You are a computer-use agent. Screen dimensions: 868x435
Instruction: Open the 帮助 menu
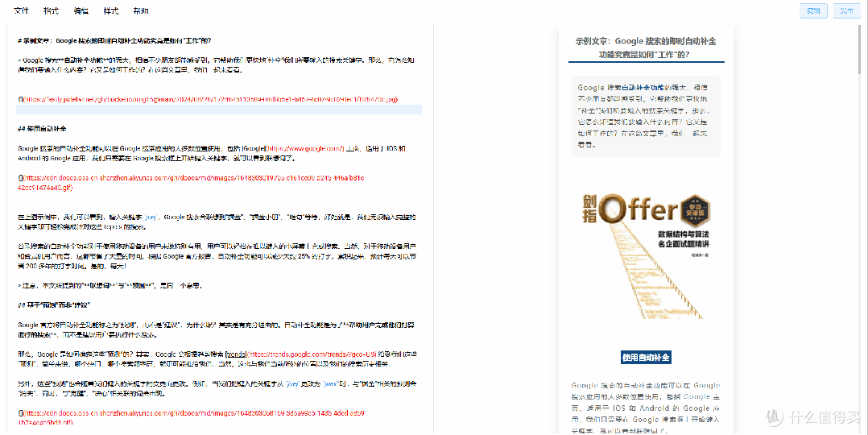click(141, 10)
